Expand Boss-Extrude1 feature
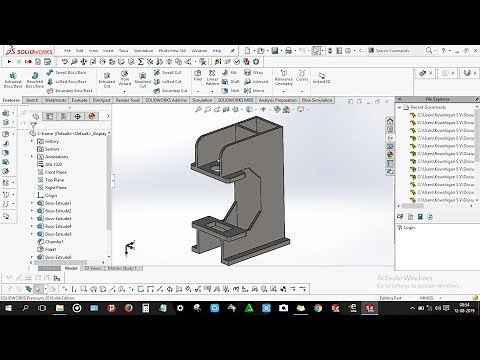 [x=32, y=203]
